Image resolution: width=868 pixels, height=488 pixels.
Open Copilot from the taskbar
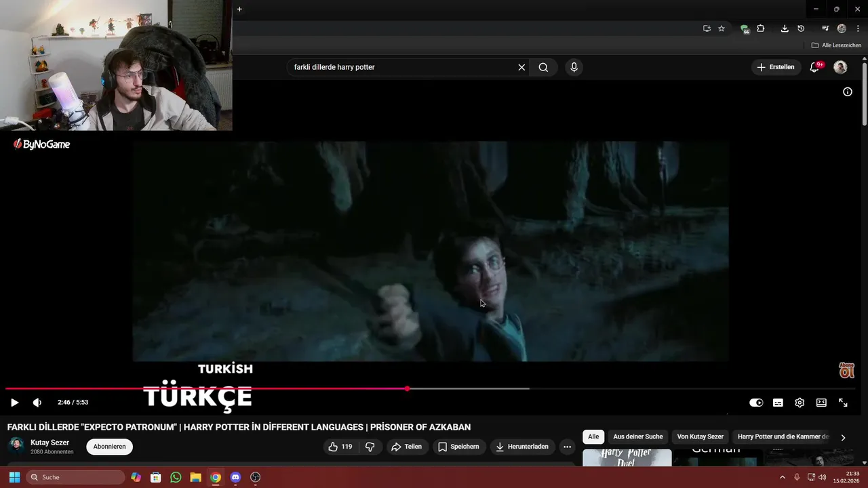pyautogui.click(x=136, y=477)
